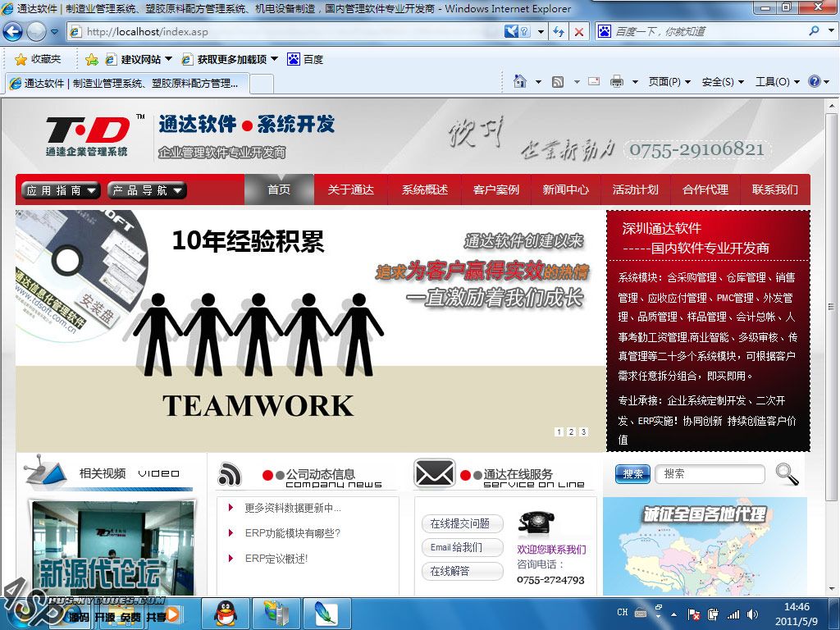Click the 在线解答 button
This screenshot has width=840, height=630.
[x=463, y=571]
